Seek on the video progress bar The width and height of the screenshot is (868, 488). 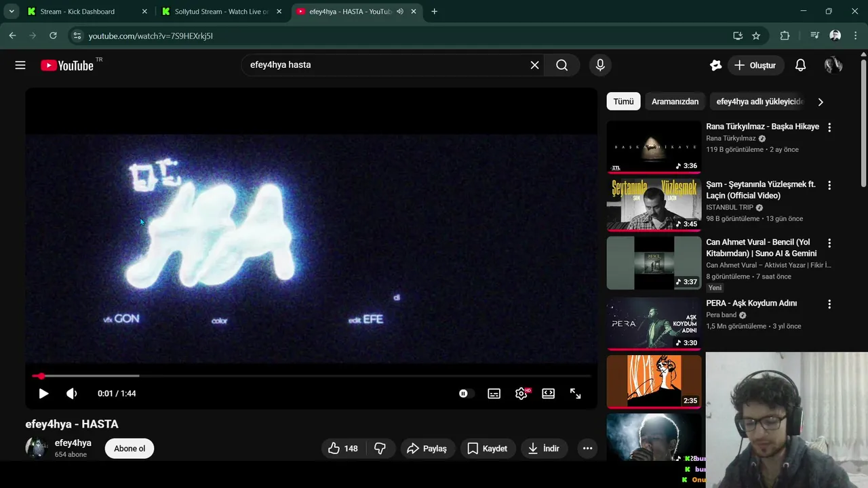(311, 375)
